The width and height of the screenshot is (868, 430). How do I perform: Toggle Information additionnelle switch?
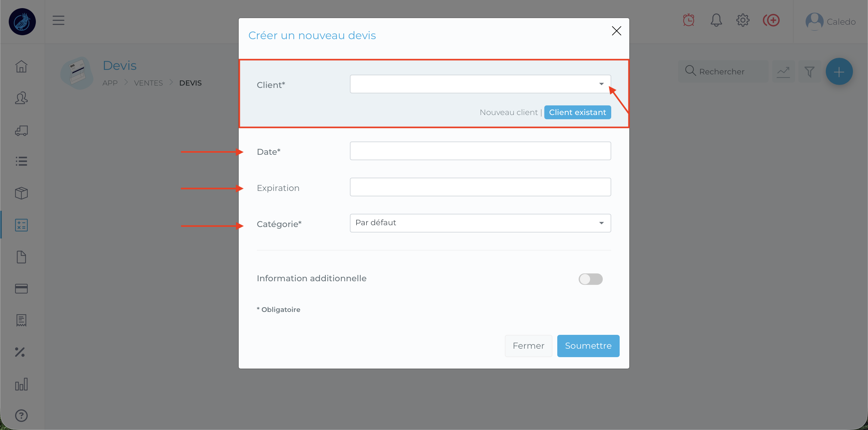(590, 279)
